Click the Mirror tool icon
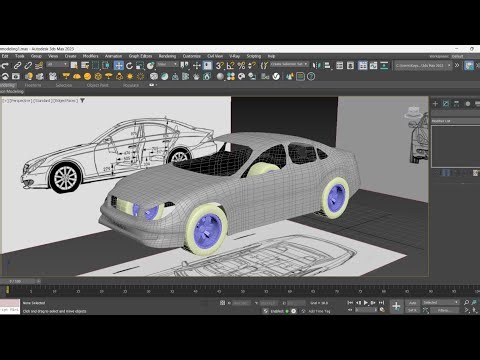The image size is (480, 360). (x=316, y=65)
